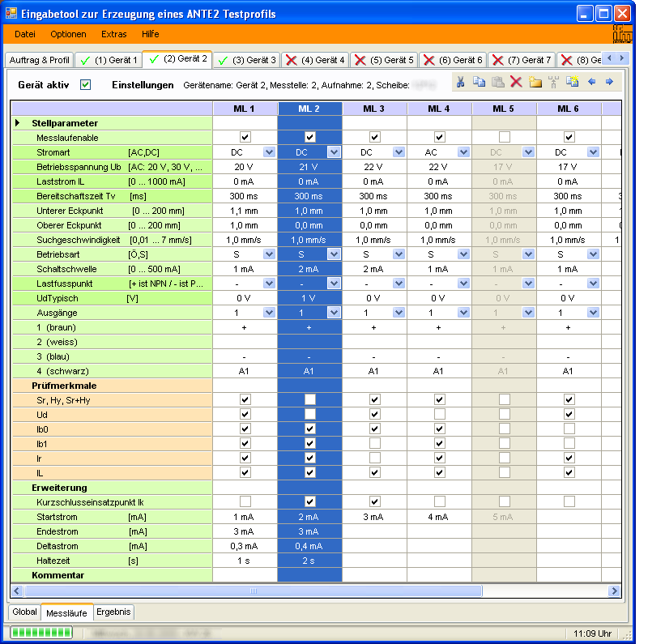Open Betriebsart dropdown for ML 1
This screenshot has width=648, height=644.
[269, 254]
